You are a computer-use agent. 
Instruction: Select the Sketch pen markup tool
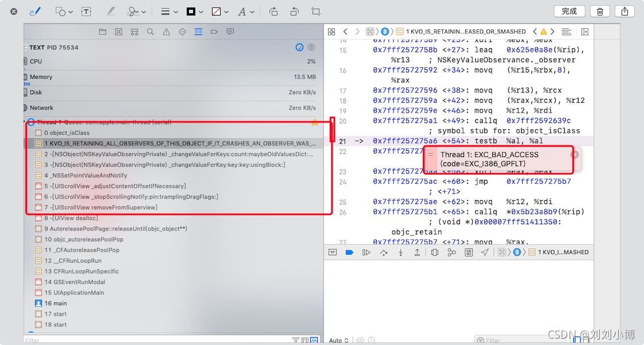pos(35,11)
